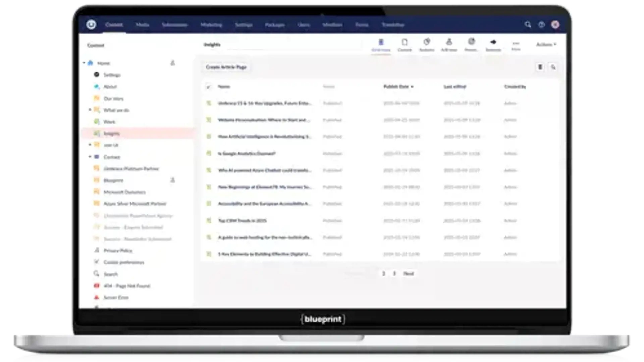The image size is (644, 362).
Task: Toggle the select-all checkbox in the table header
Action: (x=208, y=87)
